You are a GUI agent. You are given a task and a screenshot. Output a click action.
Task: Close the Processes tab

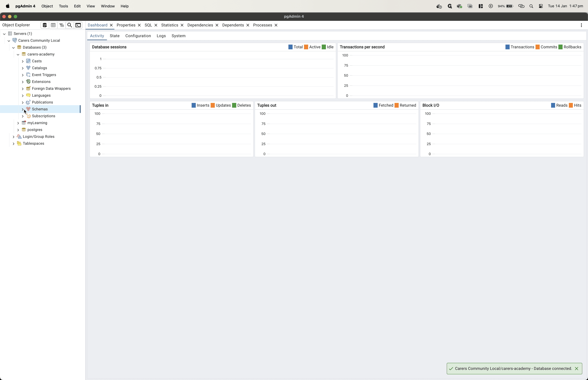(x=276, y=25)
